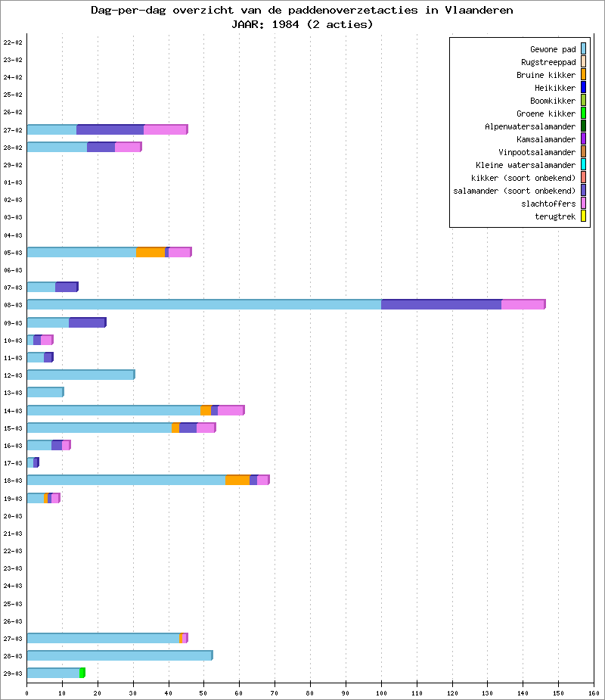Click the cyan Kleine watersalamander legend swatch

click(x=583, y=165)
